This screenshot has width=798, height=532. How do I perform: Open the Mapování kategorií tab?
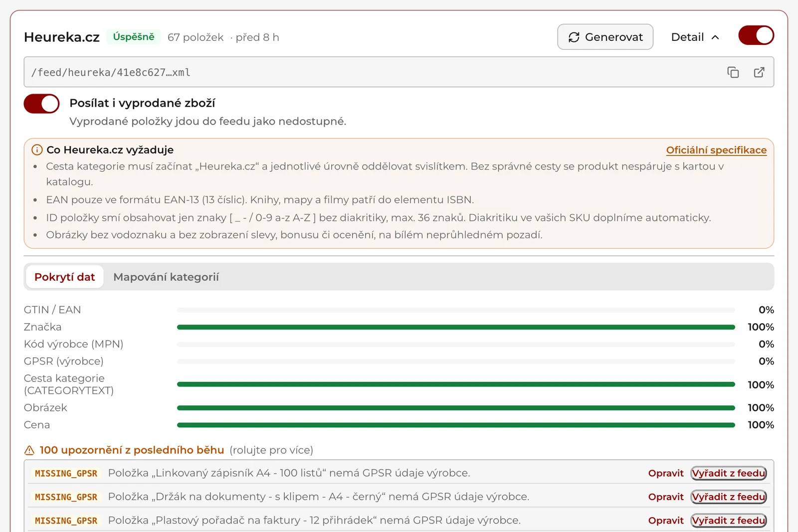coord(166,277)
